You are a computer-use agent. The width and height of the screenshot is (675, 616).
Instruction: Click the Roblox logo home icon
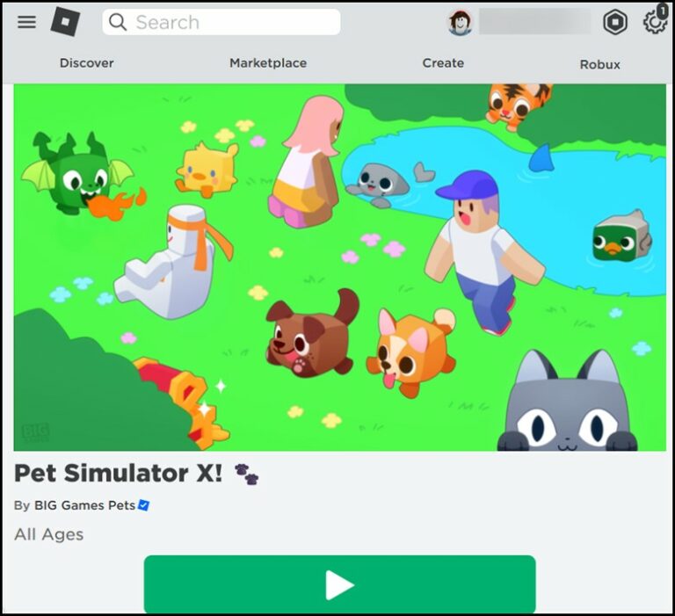point(65,21)
